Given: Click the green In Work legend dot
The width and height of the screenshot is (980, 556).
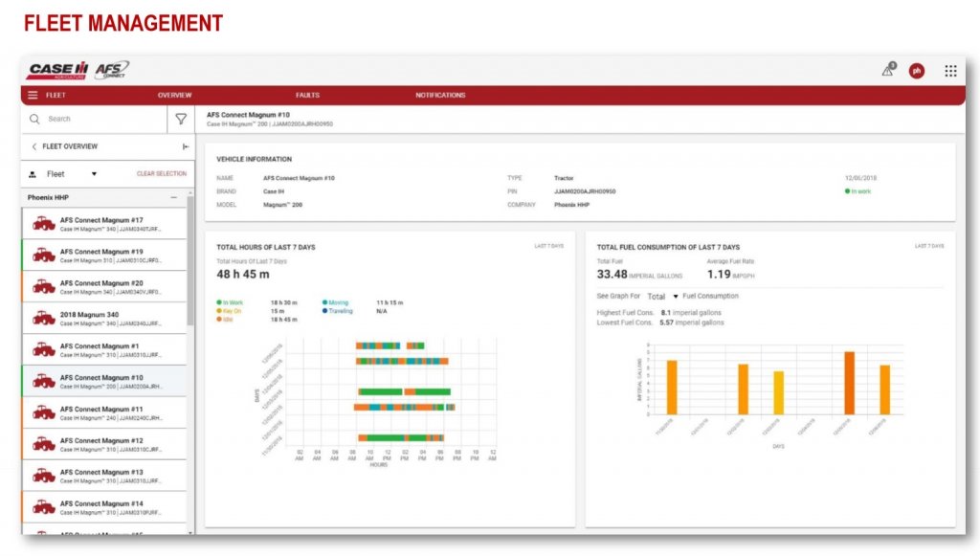Looking at the screenshot, I should coord(219,302).
